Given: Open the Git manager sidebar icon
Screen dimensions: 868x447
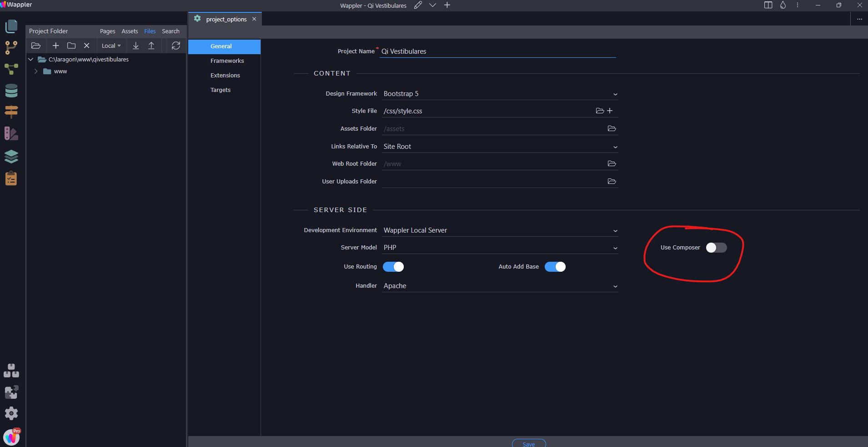Looking at the screenshot, I should (x=11, y=47).
